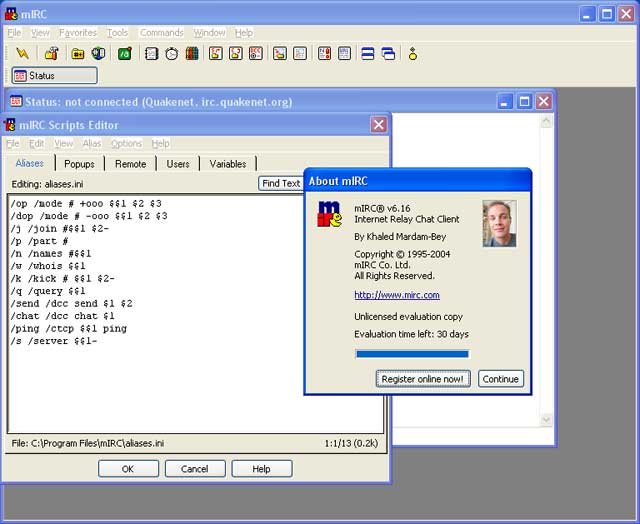640x524 pixels.
Task: Open the Colors books toolbar icon
Action: pyautogui.click(x=192, y=53)
